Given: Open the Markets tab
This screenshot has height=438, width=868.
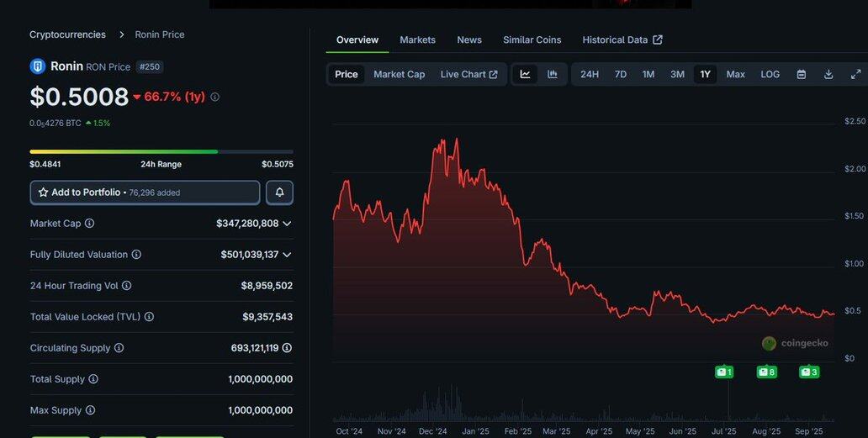Looking at the screenshot, I should point(417,40).
